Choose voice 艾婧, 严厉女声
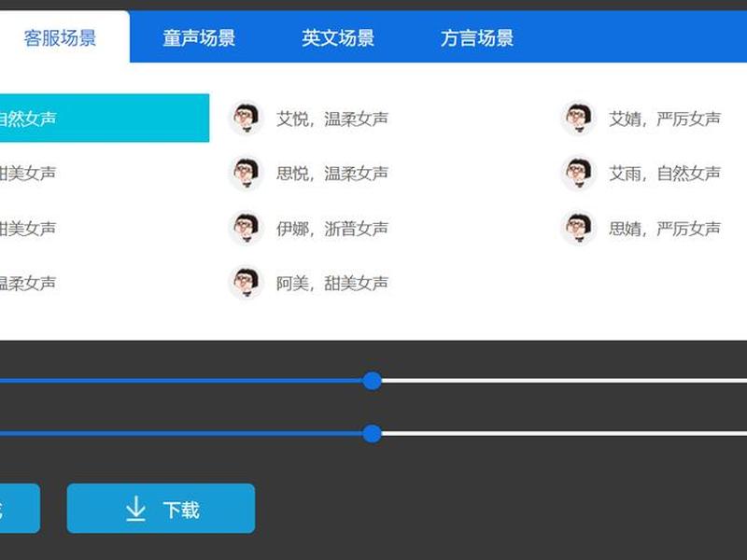 point(665,119)
